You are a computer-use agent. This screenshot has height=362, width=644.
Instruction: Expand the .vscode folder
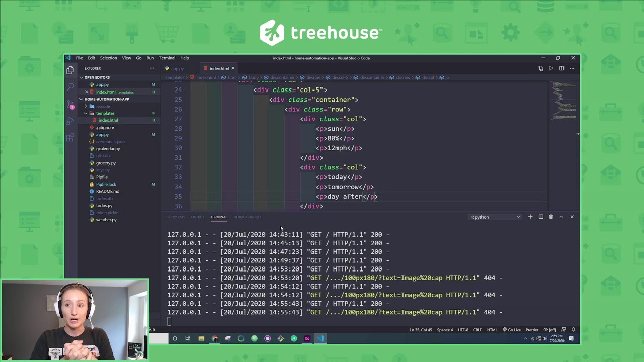click(x=103, y=106)
